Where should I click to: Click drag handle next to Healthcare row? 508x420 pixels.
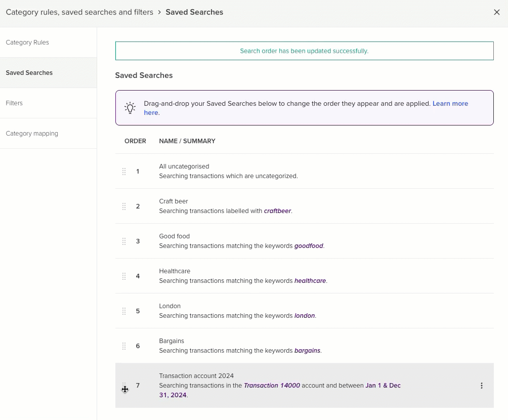coord(124,276)
